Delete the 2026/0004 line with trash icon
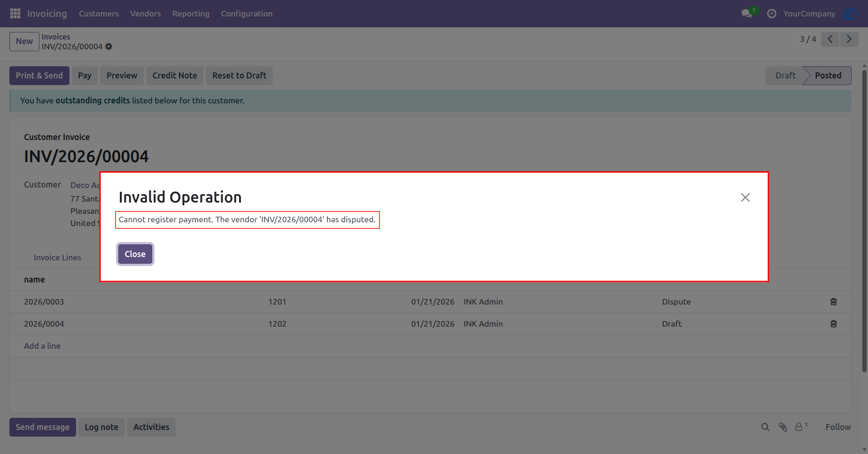The image size is (868, 454). [x=834, y=324]
